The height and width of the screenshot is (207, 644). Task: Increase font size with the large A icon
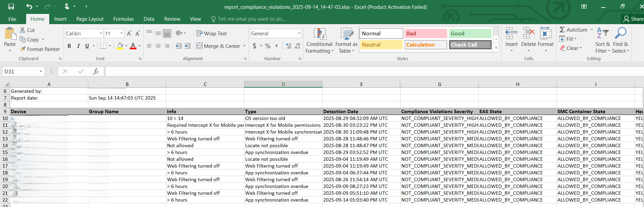tap(129, 33)
